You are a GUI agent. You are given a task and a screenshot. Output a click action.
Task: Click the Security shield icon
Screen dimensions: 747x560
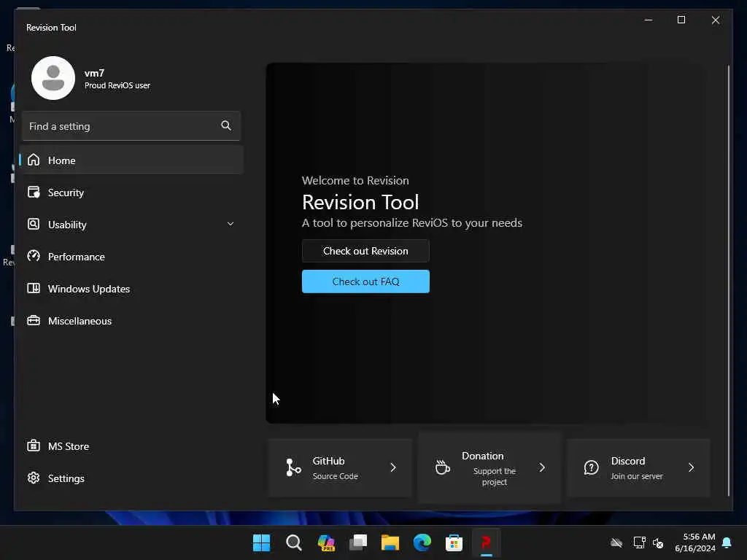(x=34, y=192)
